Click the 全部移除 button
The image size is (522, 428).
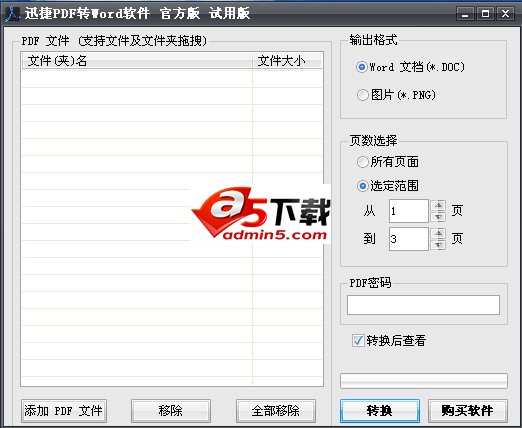point(276,411)
